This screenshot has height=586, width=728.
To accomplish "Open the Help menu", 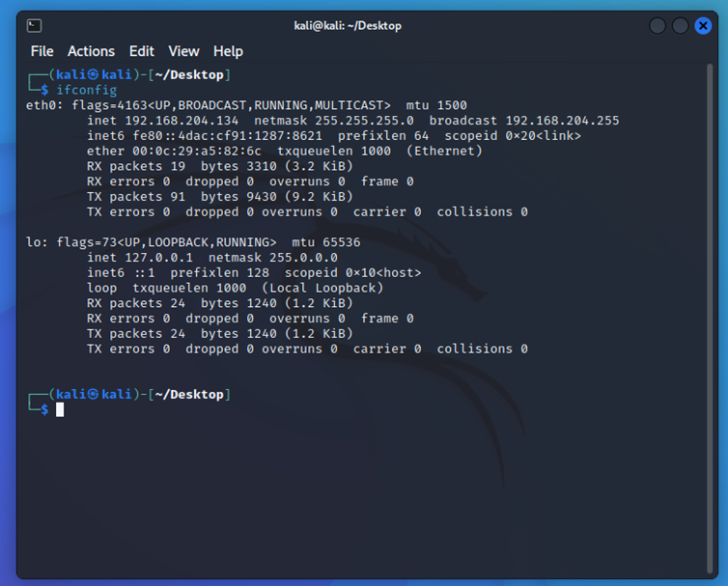I will click(x=228, y=51).
